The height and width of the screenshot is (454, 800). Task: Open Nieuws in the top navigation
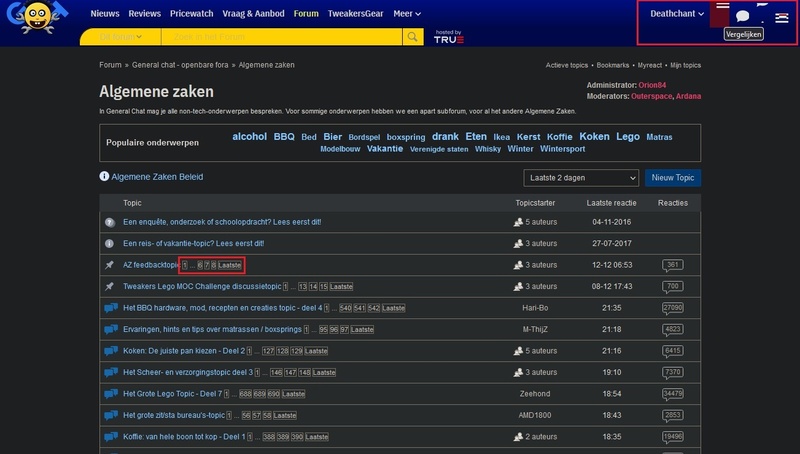[x=105, y=14]
